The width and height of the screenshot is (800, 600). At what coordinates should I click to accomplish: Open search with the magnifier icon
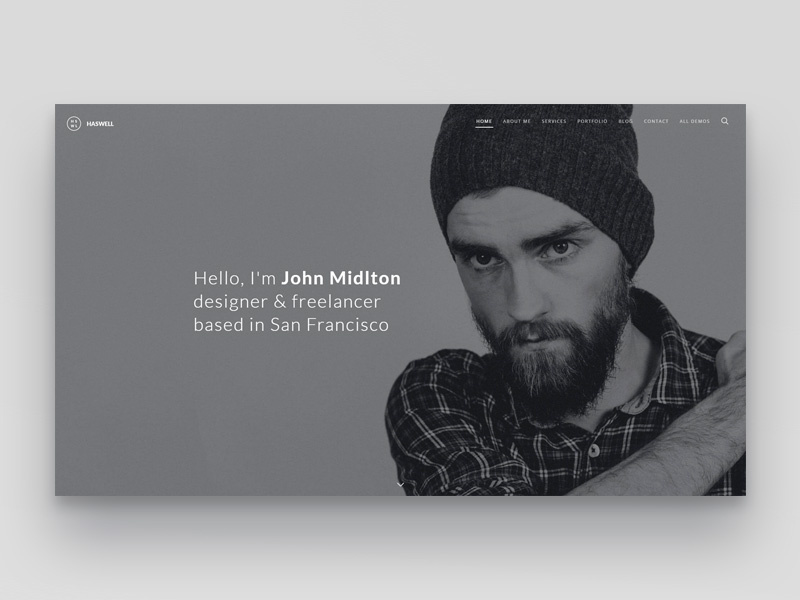click(x=724, y=121)
